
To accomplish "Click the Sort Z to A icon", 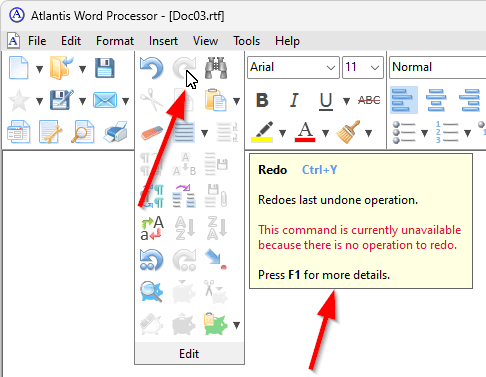I will coord(217,228).
